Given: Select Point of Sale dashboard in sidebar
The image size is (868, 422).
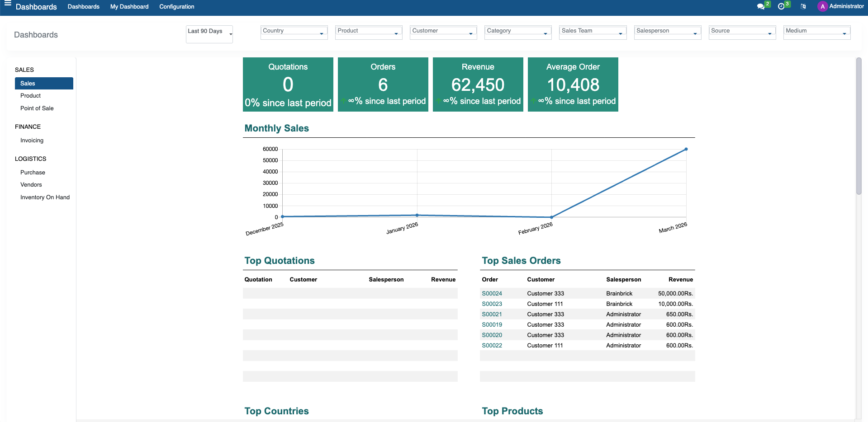Looking at the screenshot, I should point(37,108).
